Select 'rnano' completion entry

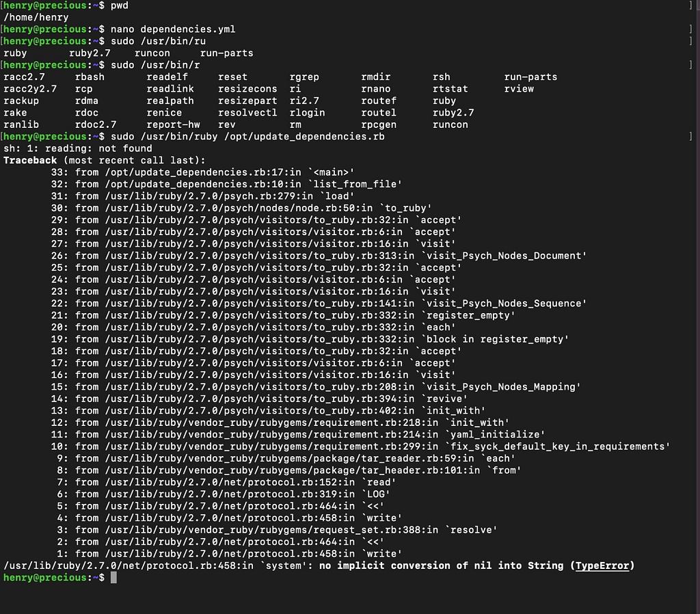coord(376,89)
